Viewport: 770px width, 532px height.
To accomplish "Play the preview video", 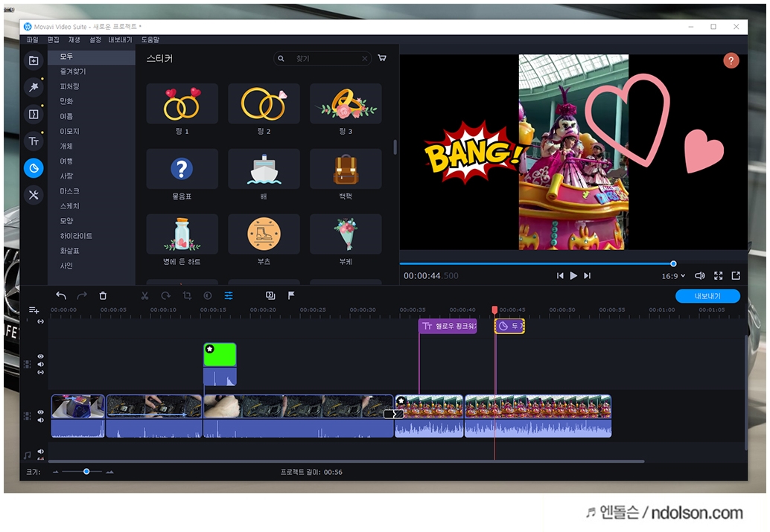I will [x=573, y=276].
